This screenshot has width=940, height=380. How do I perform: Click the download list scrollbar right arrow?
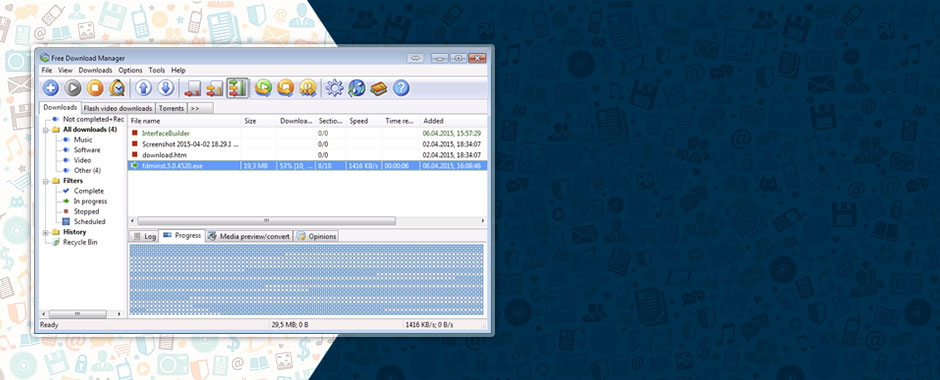pos(483,221)
